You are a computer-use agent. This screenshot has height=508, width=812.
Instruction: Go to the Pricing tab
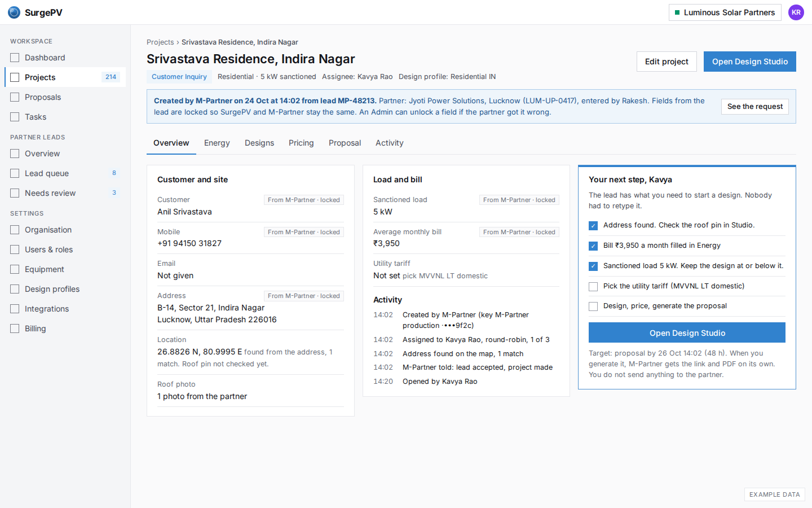point(301,143)
